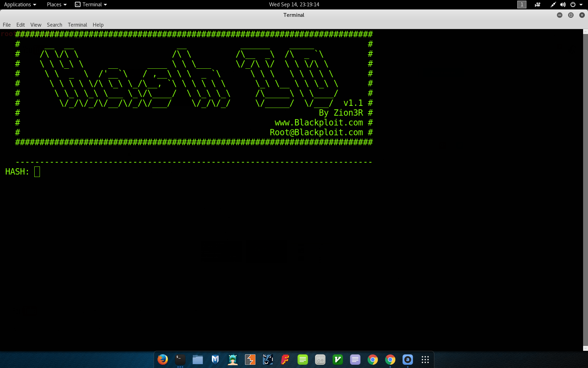Launch Metasploit from the dock
The image size is (588, 368).
[215, 360]
